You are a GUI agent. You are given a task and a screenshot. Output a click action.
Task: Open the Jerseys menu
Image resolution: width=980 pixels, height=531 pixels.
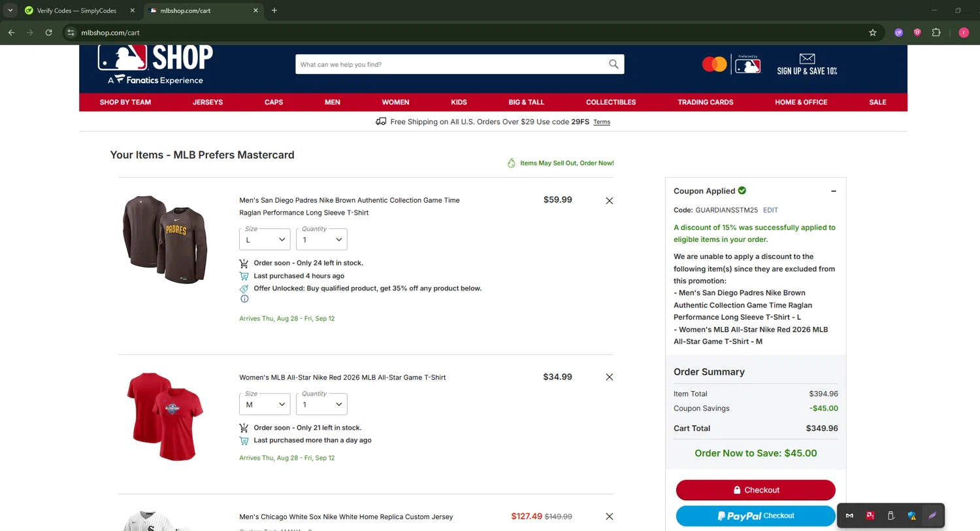(x=208, y=102)
